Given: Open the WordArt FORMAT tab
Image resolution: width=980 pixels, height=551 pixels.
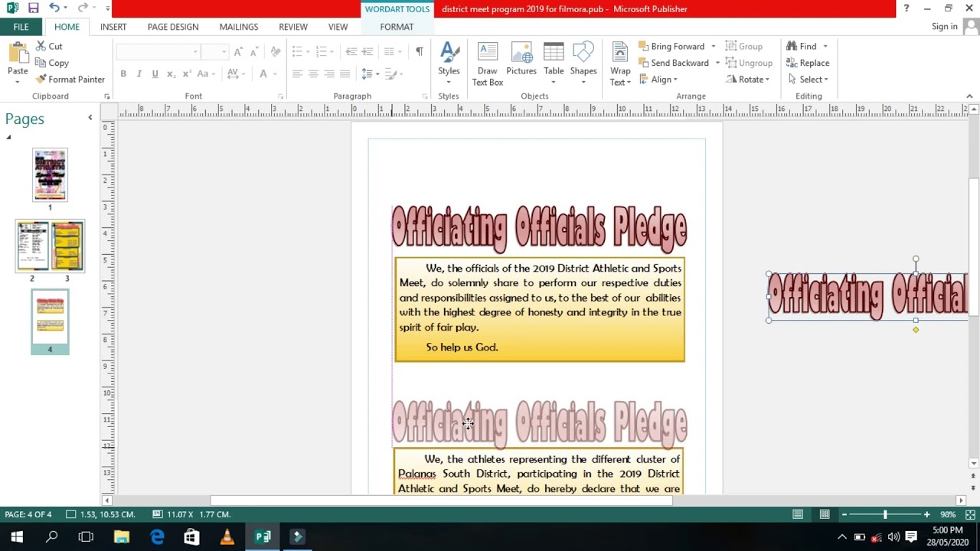Looking at the screenshot, I should pyautogui.click(x=397, y=27).
